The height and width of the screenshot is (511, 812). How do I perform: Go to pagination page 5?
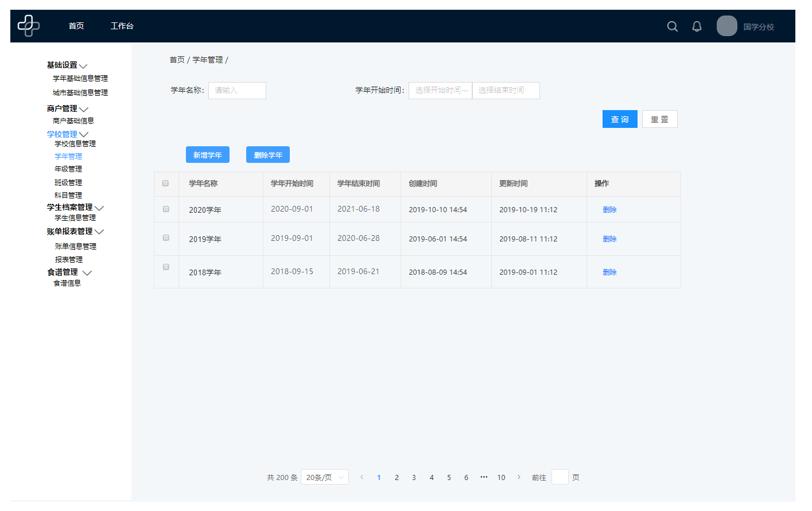pyautogui.click(x=449, y=477)
